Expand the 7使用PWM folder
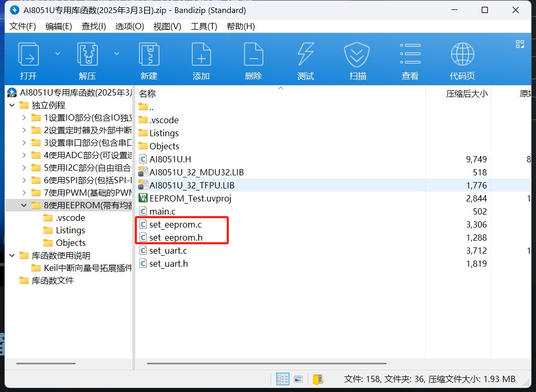This screenshot has width=536, height=392. tap(24, 193)
